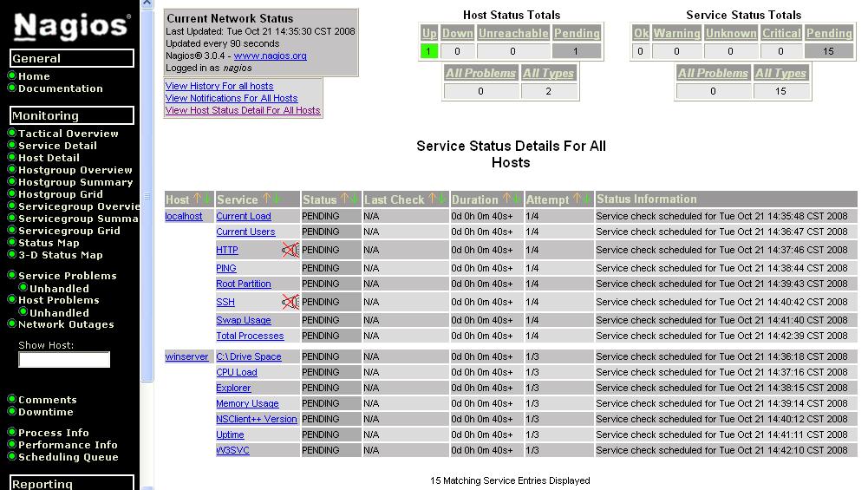Open the localhost host link
The height and width of the screenshot is (490, 868).
pyautogui.click(x=184, y=217)
